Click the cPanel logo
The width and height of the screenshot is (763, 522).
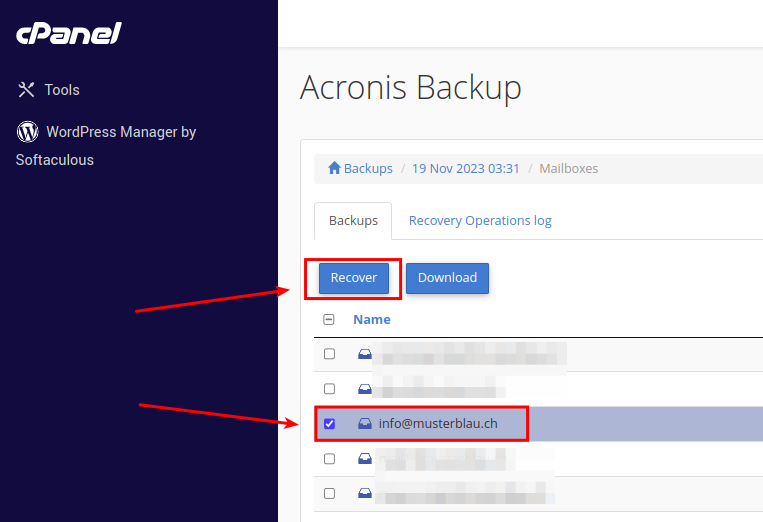click(69, 34)
